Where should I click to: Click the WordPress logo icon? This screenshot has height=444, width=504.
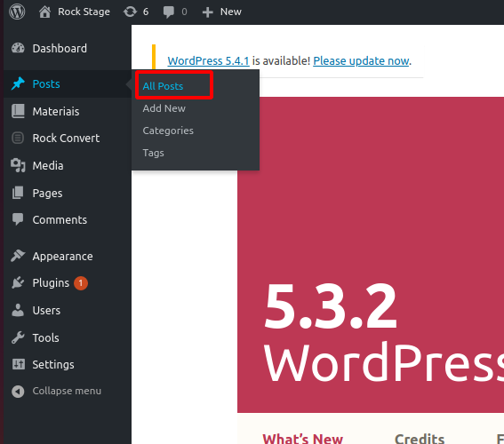click(17, 12)
